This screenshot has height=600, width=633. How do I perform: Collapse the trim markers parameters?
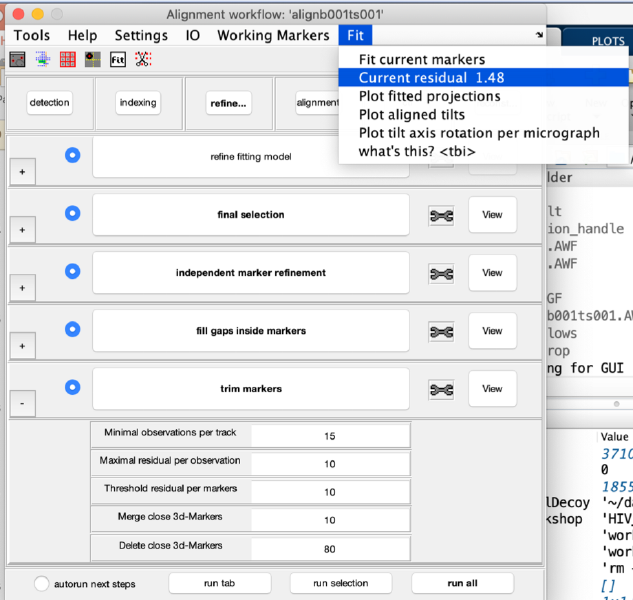[x=23, y=404]
